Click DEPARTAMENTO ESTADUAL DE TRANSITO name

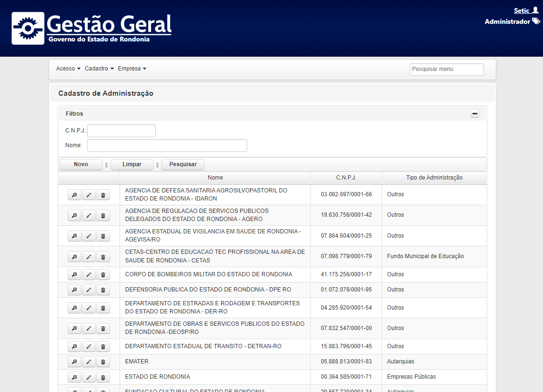coord(203,346)
